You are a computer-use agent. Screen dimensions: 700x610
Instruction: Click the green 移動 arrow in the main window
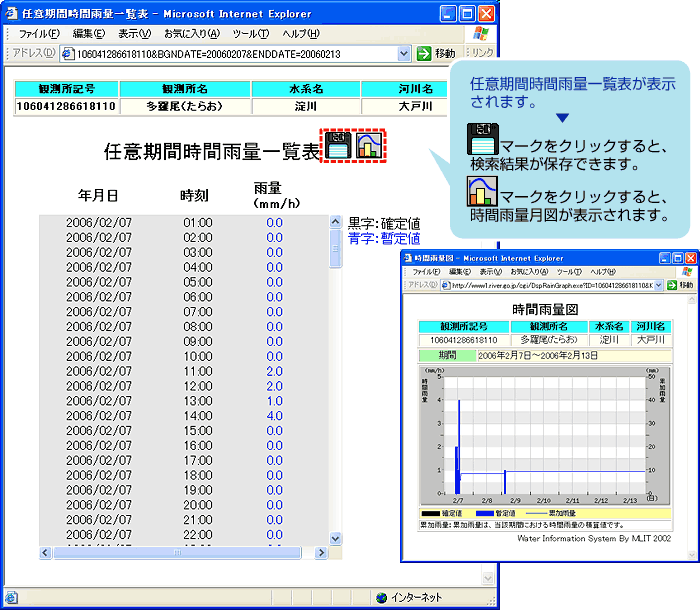coord(424,53)
